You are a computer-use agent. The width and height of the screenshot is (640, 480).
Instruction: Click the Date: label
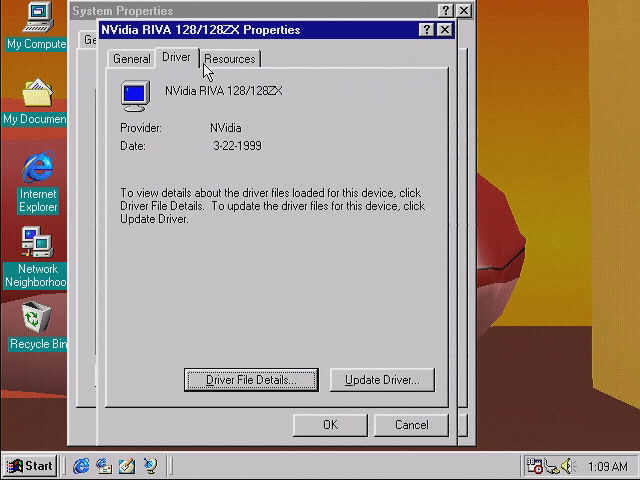[133, 146]
